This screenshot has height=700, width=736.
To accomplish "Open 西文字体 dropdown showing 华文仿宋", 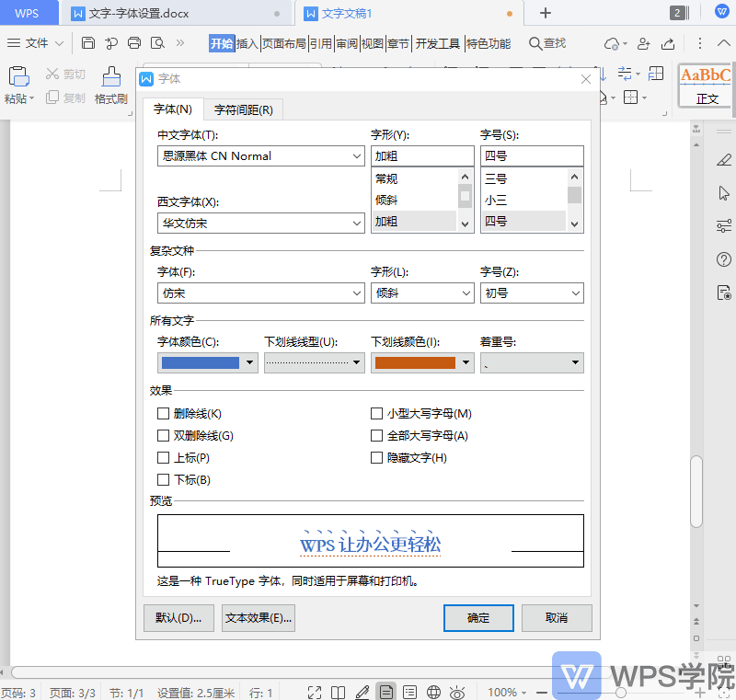I will tap(261, 223).
